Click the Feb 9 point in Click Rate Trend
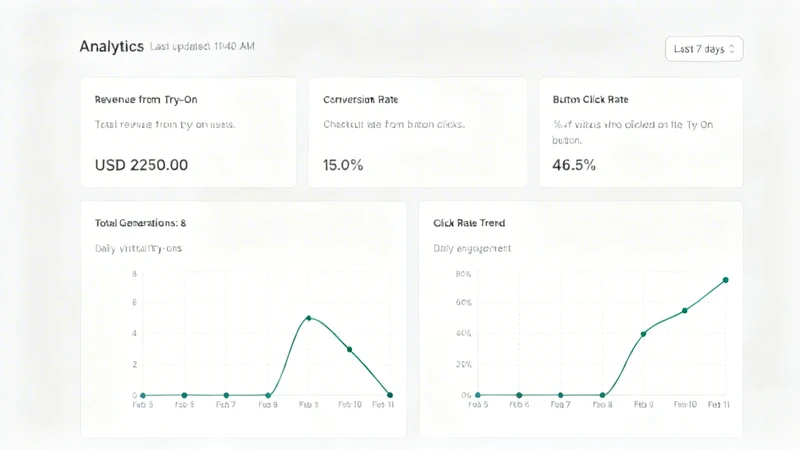This screenshot has height=450, width=800. (643, 334)
